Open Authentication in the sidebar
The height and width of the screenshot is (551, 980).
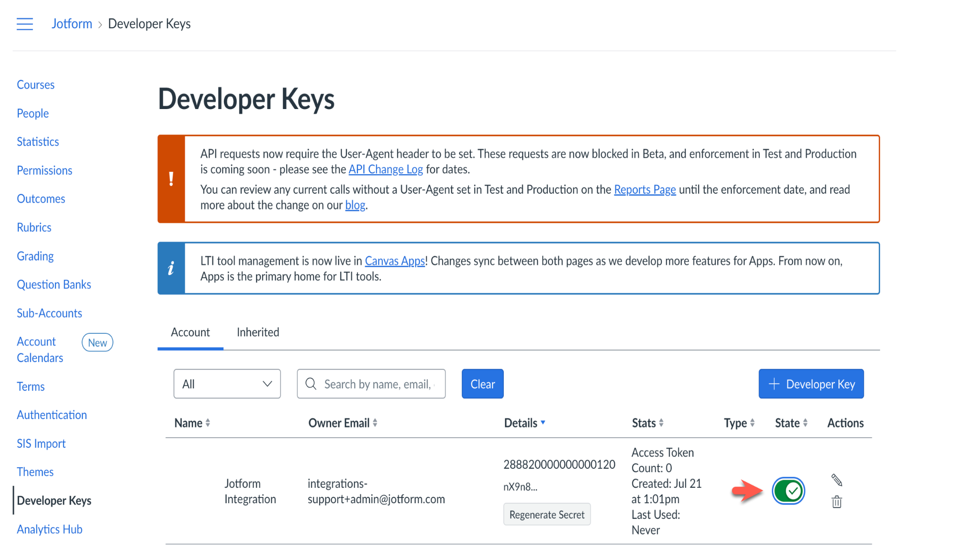click(x=52, y=415)
